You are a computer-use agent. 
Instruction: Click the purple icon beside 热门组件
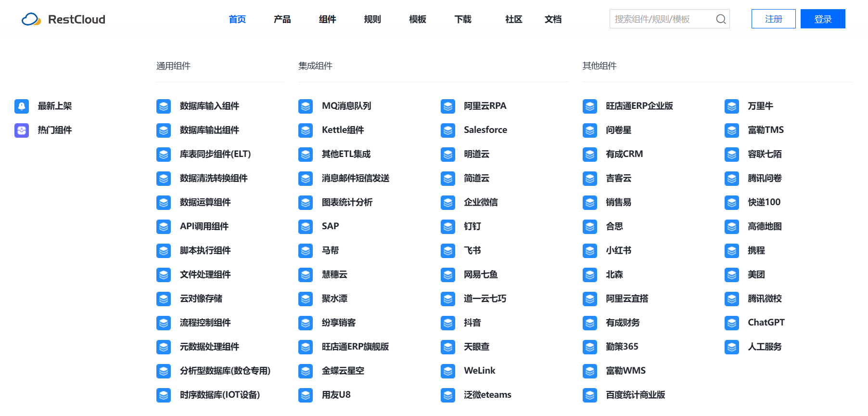[22, 130]
